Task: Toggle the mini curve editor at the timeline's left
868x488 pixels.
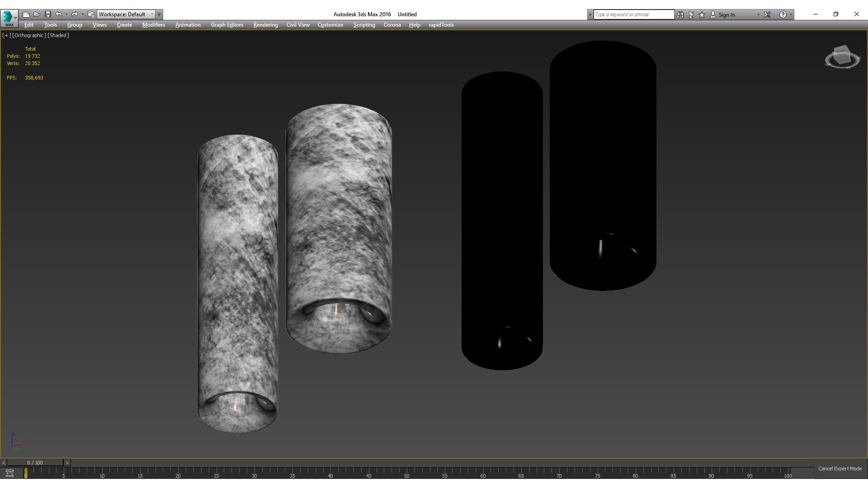Action: (9, 473)
